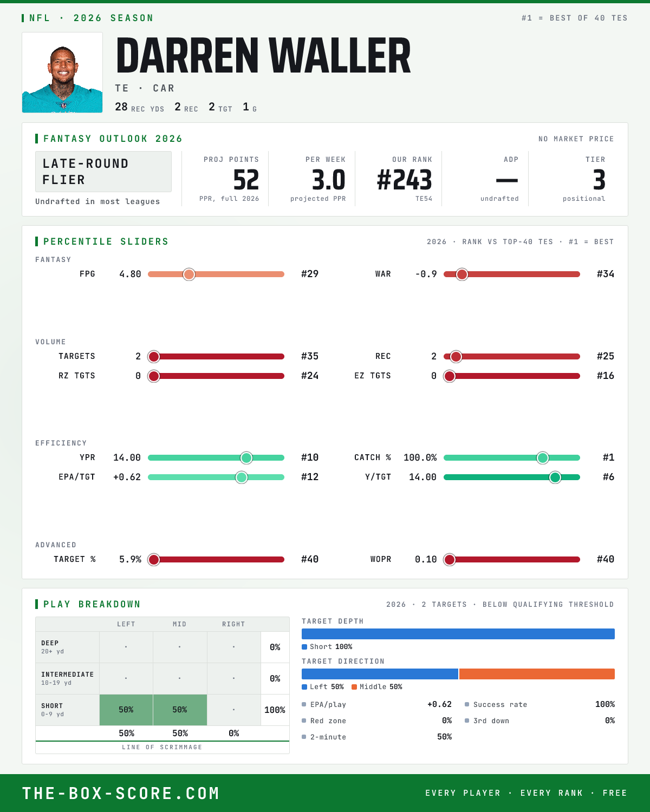Image resolution: width=650 pixels, height=812 pixels.
Task: Click the WAR slider knob
Action: tap(462, 274)
